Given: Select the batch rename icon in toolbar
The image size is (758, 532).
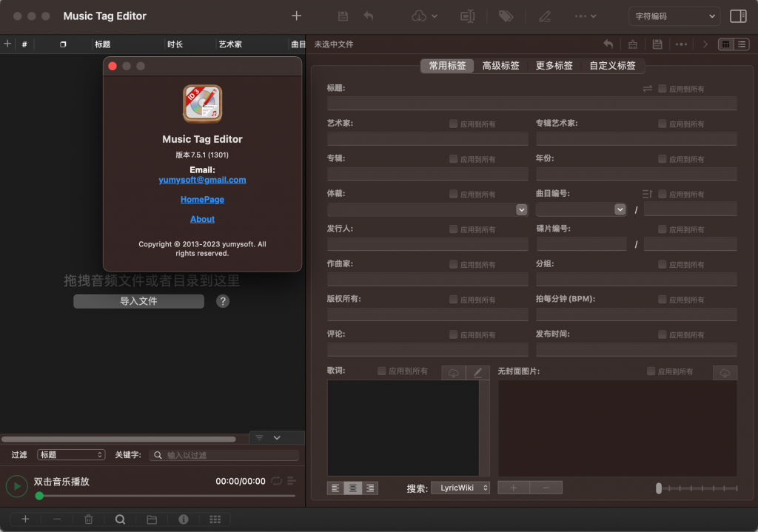Looking at the screenshot, I should (468, 16).
